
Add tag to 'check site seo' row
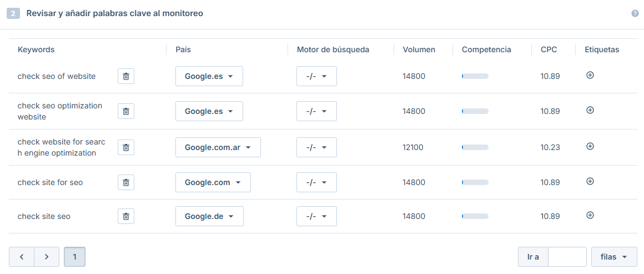click(x=590, y=215)
